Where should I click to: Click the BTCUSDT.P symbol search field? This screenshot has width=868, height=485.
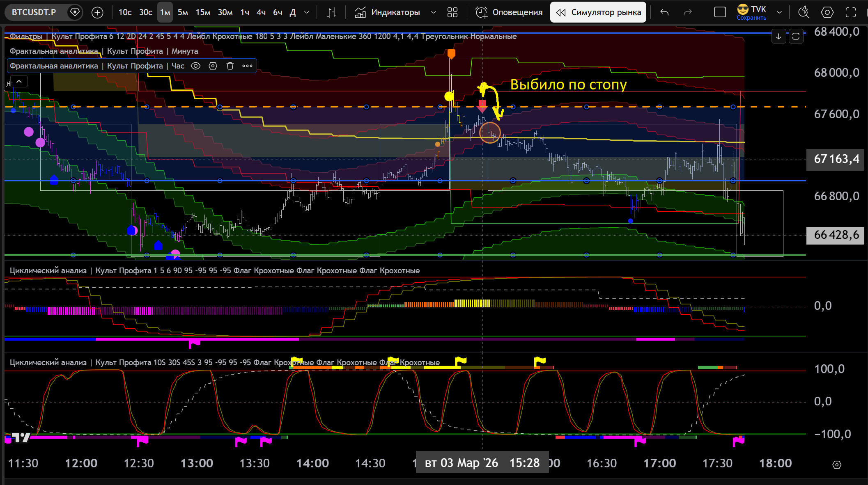click(34, 13)
